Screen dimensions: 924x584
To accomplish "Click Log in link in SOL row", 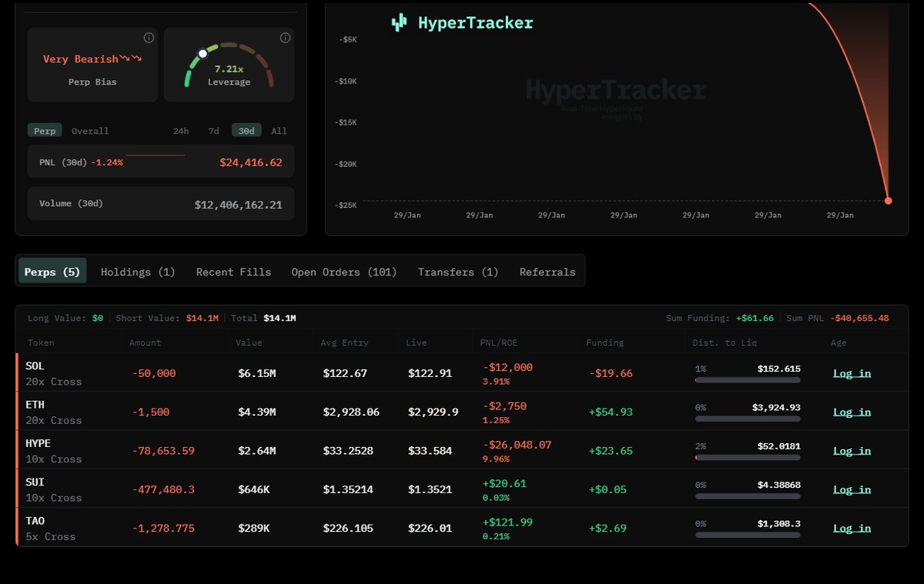I will [852, 373].
